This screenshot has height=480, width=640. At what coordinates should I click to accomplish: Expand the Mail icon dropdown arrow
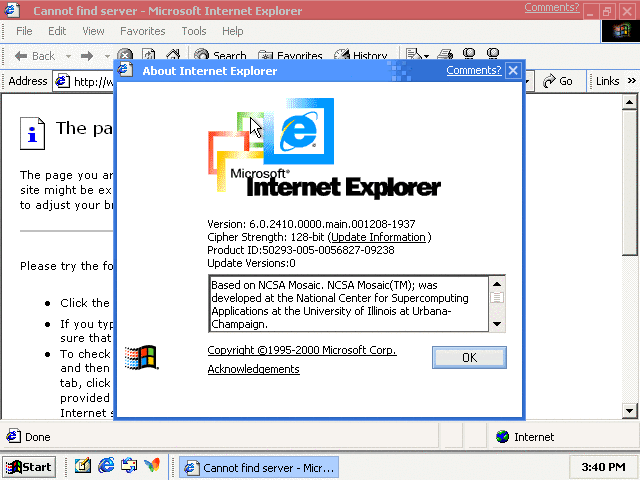coord(426,56)
